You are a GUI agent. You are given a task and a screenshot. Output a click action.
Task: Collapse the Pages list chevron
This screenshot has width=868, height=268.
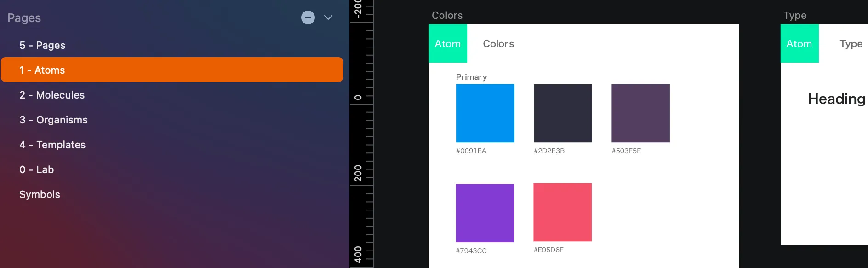(x=328, y=17)
